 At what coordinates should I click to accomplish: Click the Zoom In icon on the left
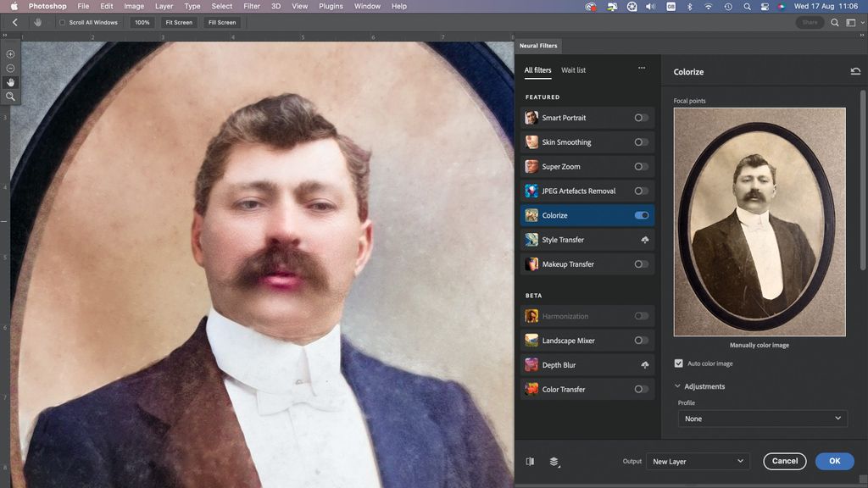tap(10, 53)
